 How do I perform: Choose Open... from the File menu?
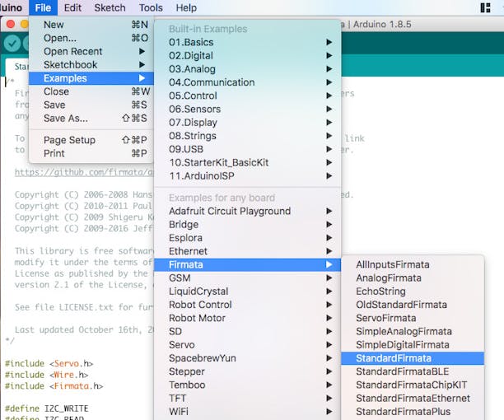tap(91, 38)
